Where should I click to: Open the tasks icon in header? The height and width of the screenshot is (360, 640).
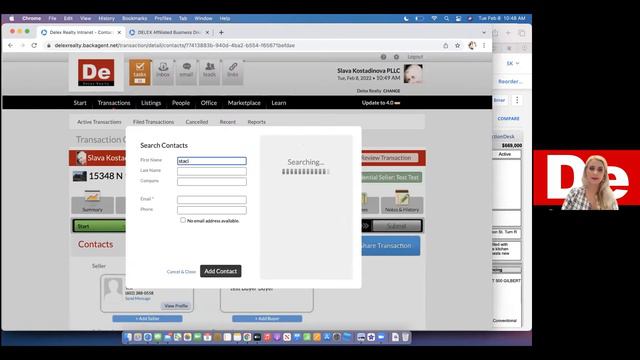[x=140, y=72]
